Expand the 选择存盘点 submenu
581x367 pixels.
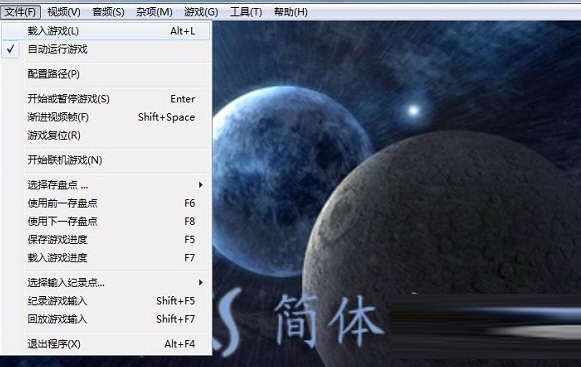point(106,185)
